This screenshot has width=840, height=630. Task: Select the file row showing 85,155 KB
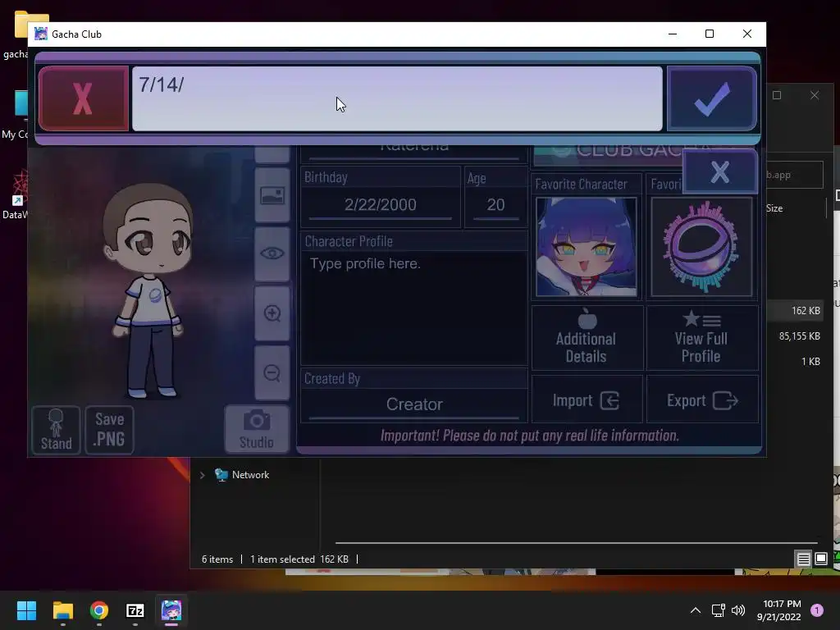(798, 336)
